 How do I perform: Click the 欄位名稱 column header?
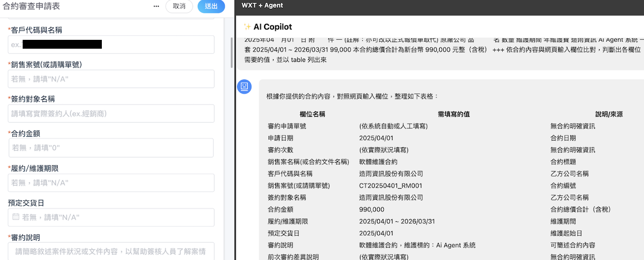pos(312,115)
